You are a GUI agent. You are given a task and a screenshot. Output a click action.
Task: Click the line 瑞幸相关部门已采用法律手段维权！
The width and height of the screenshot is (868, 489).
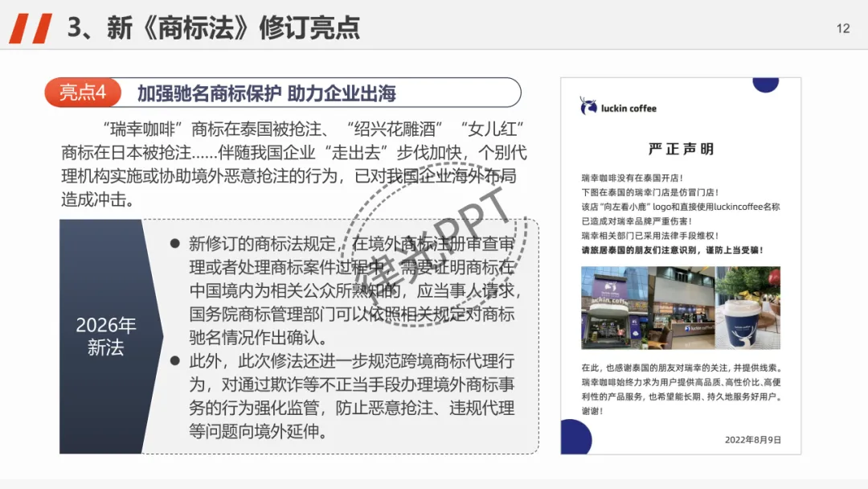click(x=650, y=236)
